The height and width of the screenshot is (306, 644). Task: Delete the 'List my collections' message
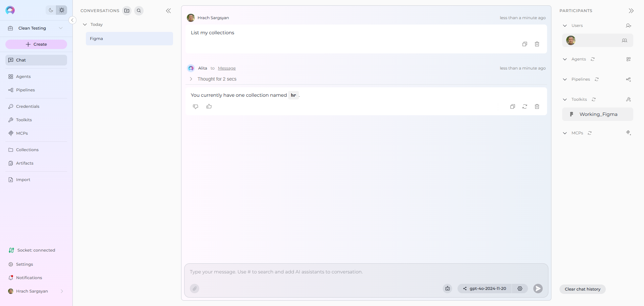click(x=537, y=44)
